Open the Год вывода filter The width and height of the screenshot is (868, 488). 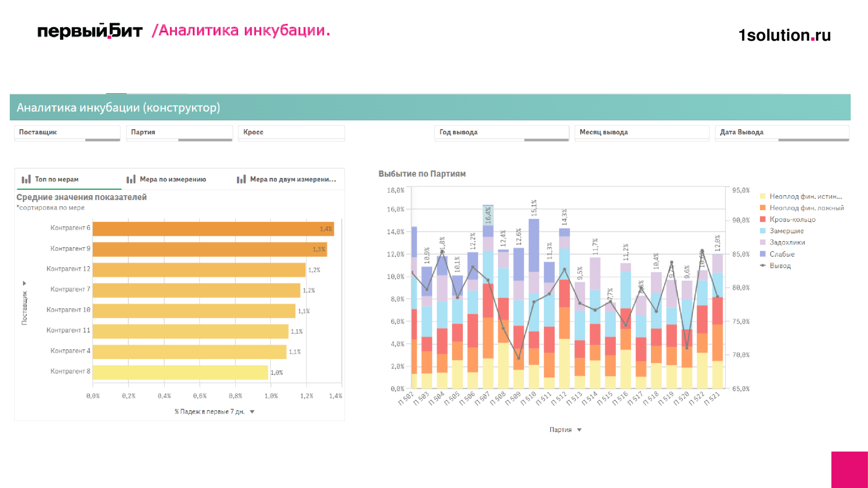click(502, 133)
